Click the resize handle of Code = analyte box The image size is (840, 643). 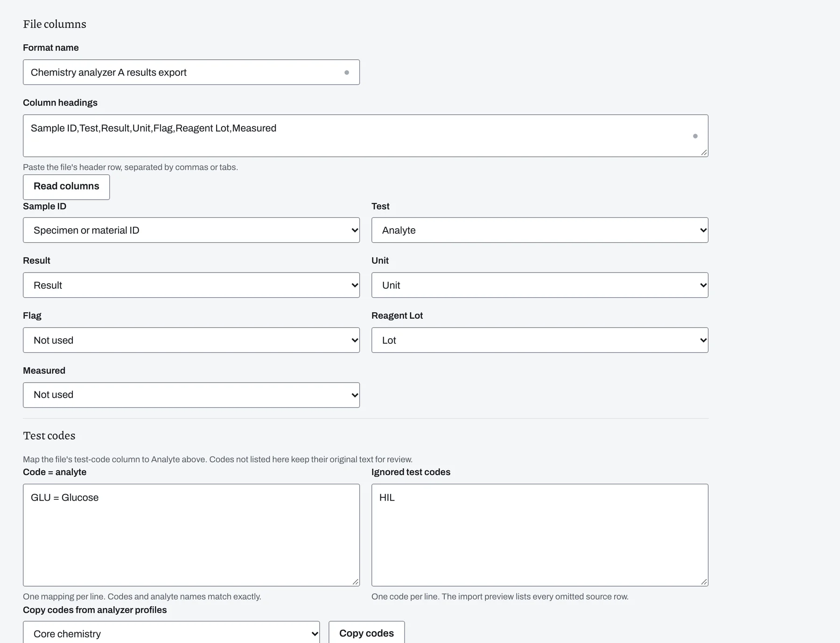[355, 582]
